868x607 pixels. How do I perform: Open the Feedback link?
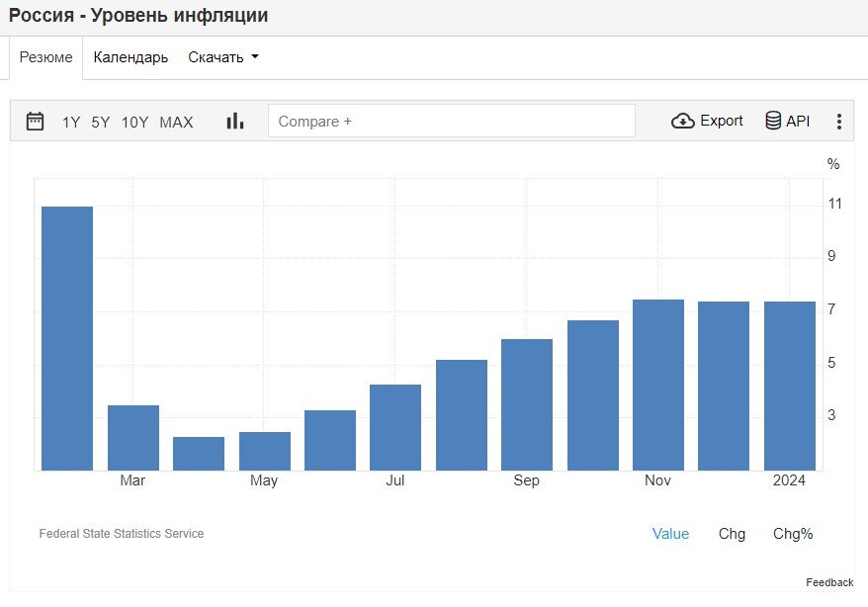(829, 582)
